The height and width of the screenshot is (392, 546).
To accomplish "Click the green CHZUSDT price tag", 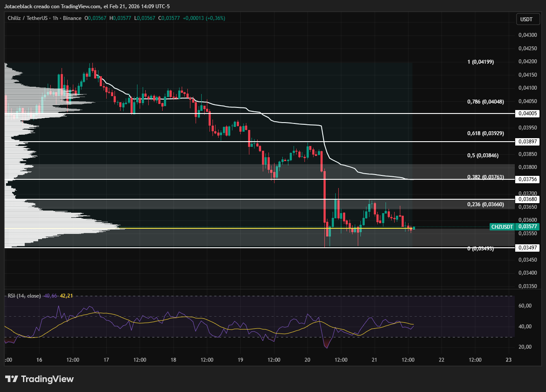I will pos(502,227).
